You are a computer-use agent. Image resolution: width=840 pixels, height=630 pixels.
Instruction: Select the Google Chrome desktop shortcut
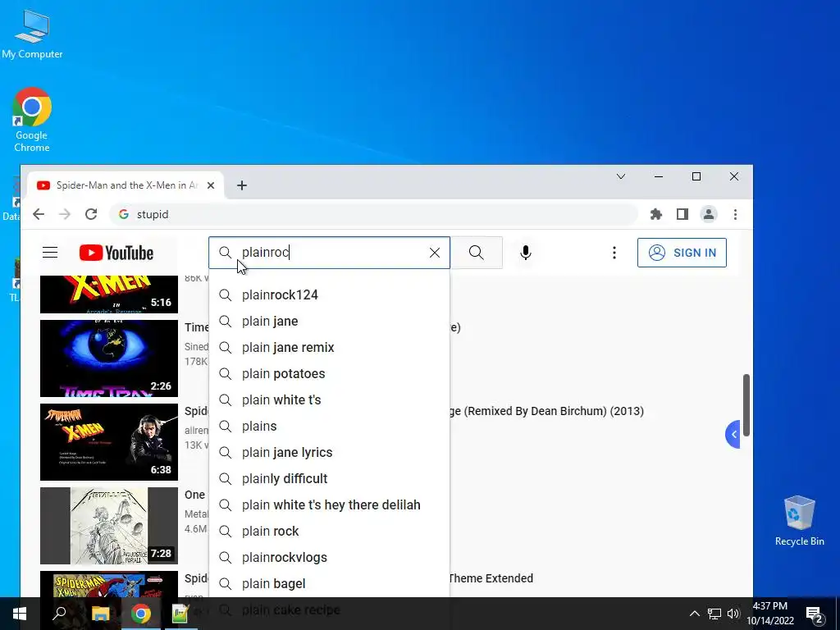pos(32,120)
